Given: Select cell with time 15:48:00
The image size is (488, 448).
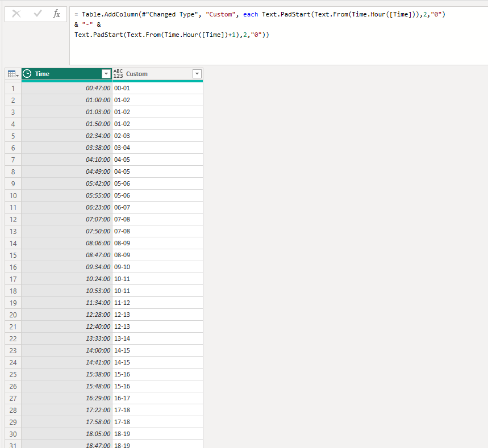Looking at the screenshot, I should click(66, 387).
